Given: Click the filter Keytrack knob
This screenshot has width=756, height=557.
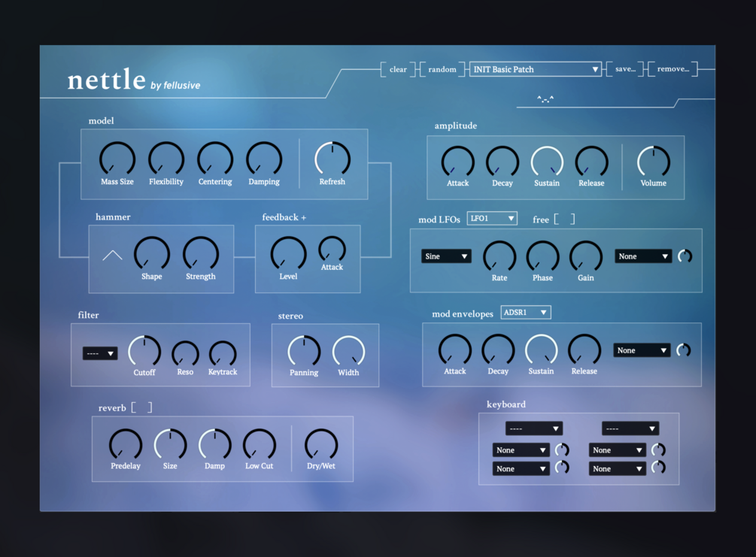Looking at the screenshot, I should [x=223, y=353].
